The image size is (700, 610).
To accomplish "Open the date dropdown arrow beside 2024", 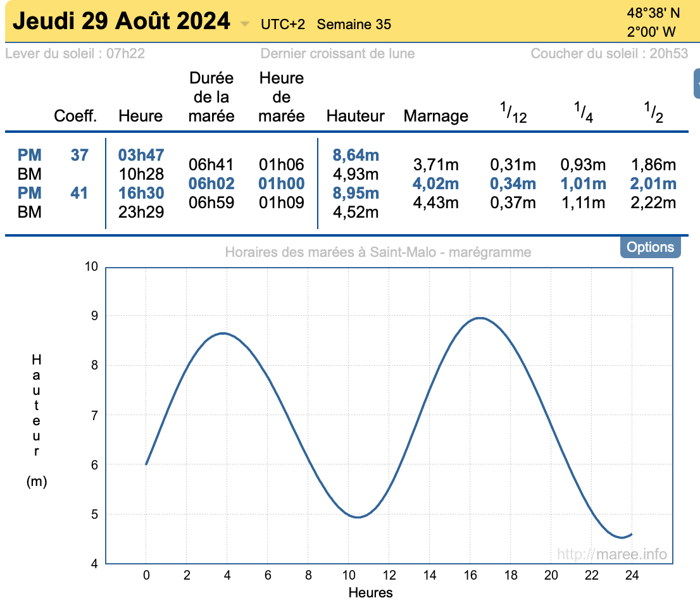I will [x=245, y=25].
